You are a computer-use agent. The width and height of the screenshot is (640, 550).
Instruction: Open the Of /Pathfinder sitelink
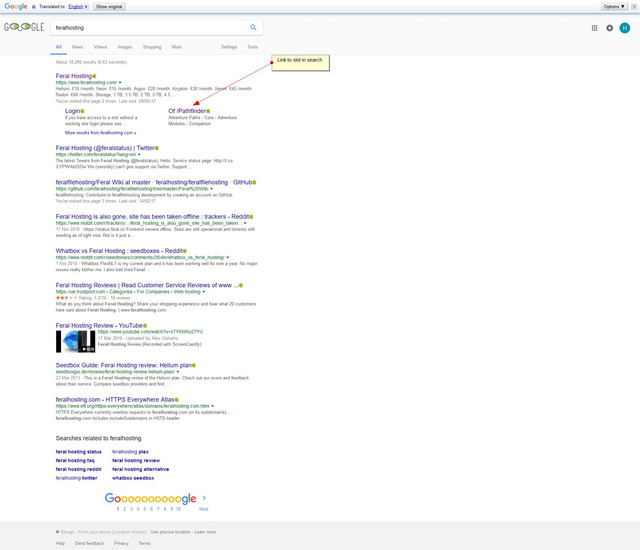point(187,111)
